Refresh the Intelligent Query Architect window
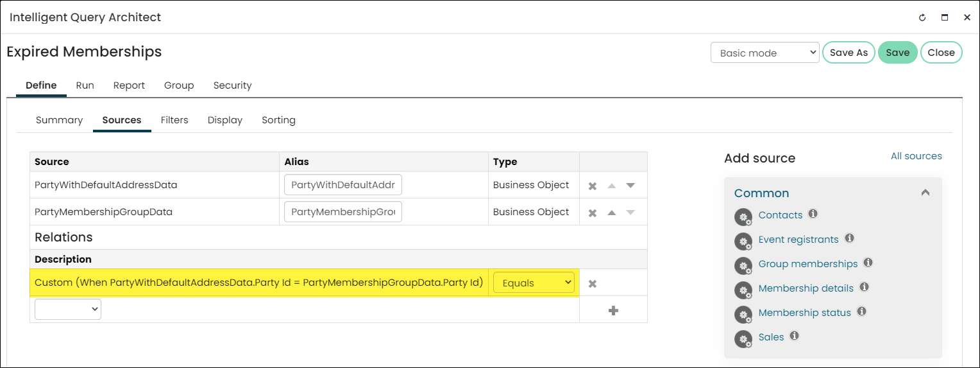 tap(922, 18)
